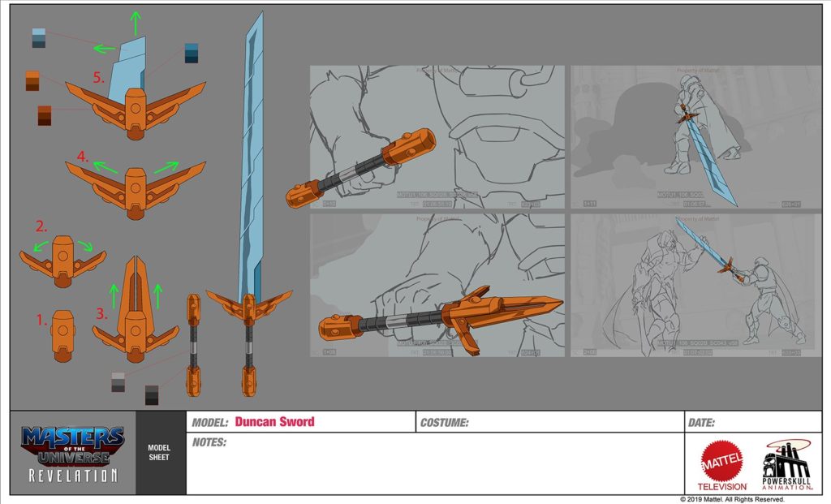Pick the dark brown shadow color swatch

tap(44, 115)
